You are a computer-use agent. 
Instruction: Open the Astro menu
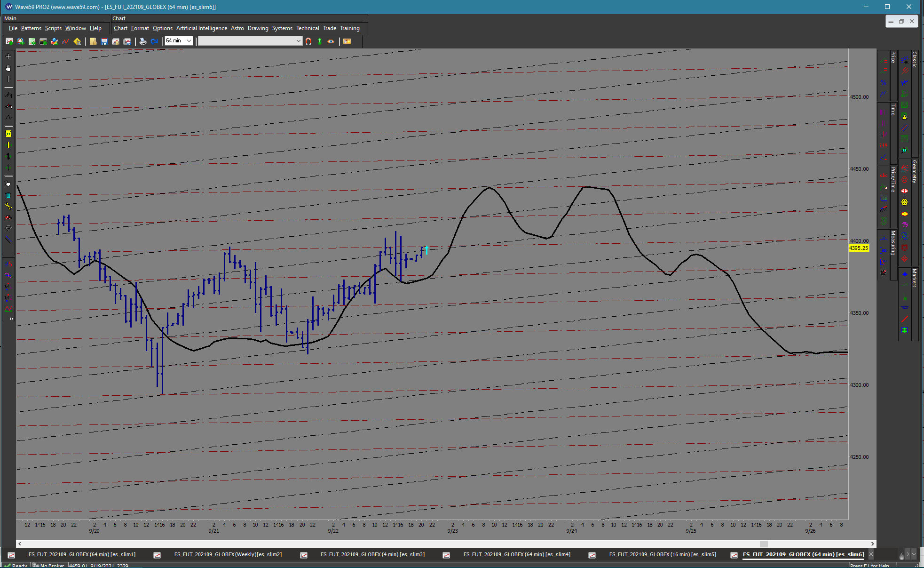(237, 28)
